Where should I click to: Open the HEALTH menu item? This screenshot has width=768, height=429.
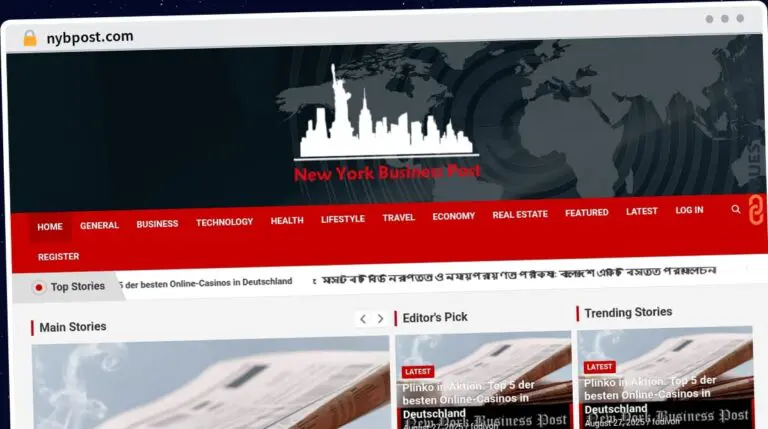coord(287,220)
